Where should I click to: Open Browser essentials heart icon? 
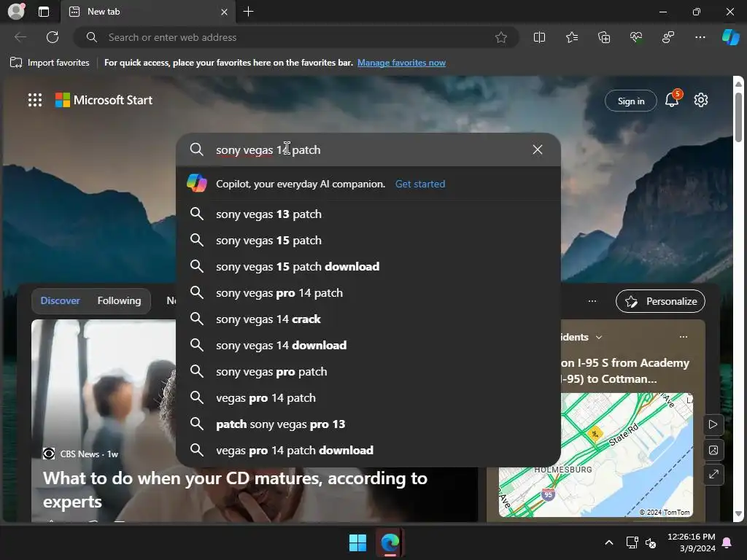[636, 37]
